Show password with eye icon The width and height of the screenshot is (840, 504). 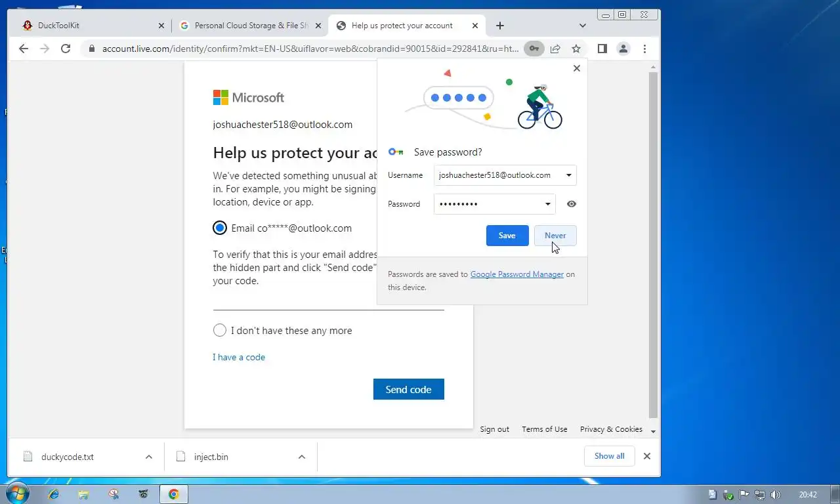click(572, 204)
